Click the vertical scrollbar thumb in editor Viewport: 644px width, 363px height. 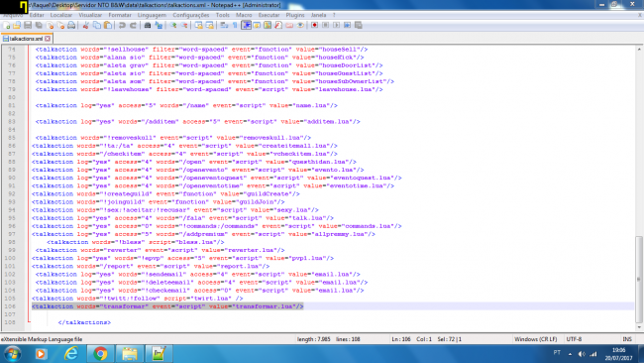click(x=639, y=279)
